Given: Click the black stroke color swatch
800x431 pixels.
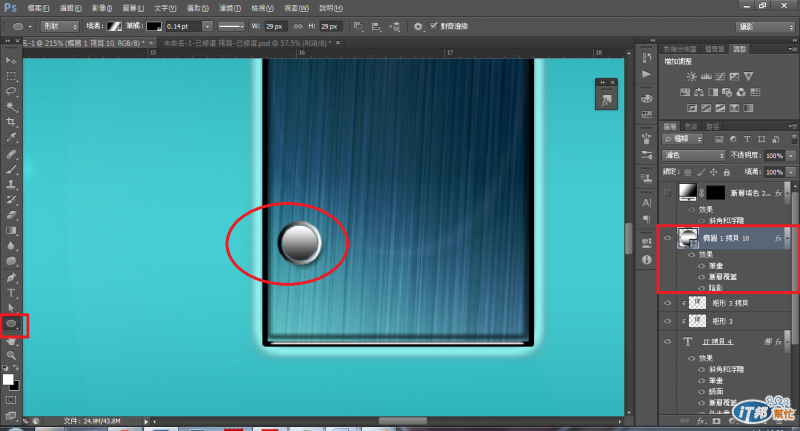Looking at the screenshot, I should pyautogui.click(x=154, y=26).
